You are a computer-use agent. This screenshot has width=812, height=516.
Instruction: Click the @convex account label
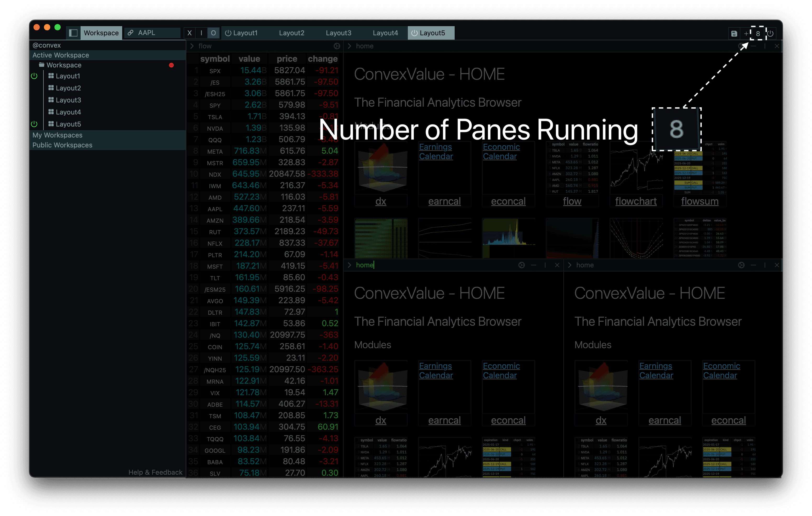pyautogui.click(x=47, y=45)
